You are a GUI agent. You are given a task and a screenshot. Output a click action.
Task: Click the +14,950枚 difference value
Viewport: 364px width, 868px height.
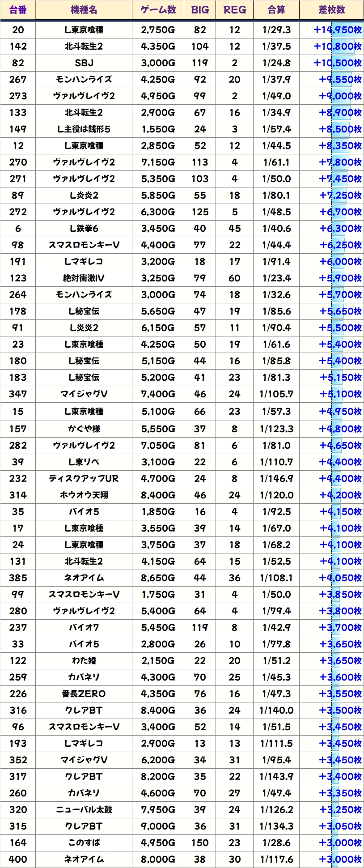point(338,30)
